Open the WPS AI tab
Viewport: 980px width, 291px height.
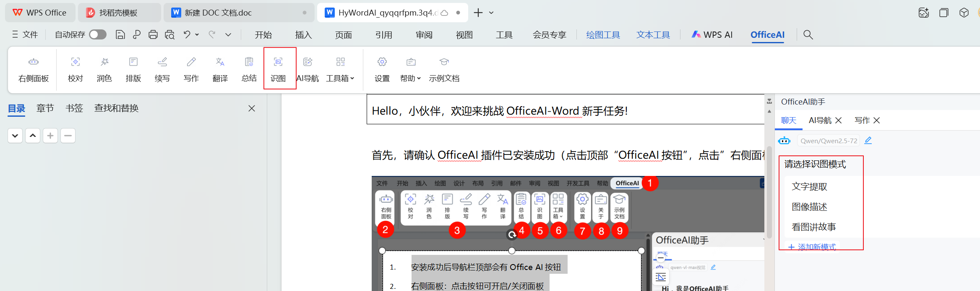click(x=712, y=35)
